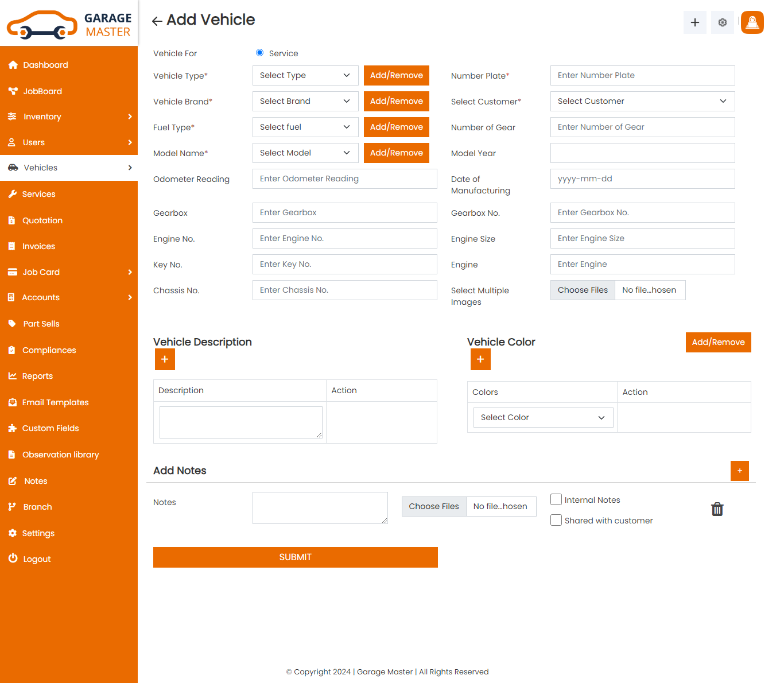Open the Select Type dropdown
The height and width of the screenshot is (683, 784).
point(305,75)
